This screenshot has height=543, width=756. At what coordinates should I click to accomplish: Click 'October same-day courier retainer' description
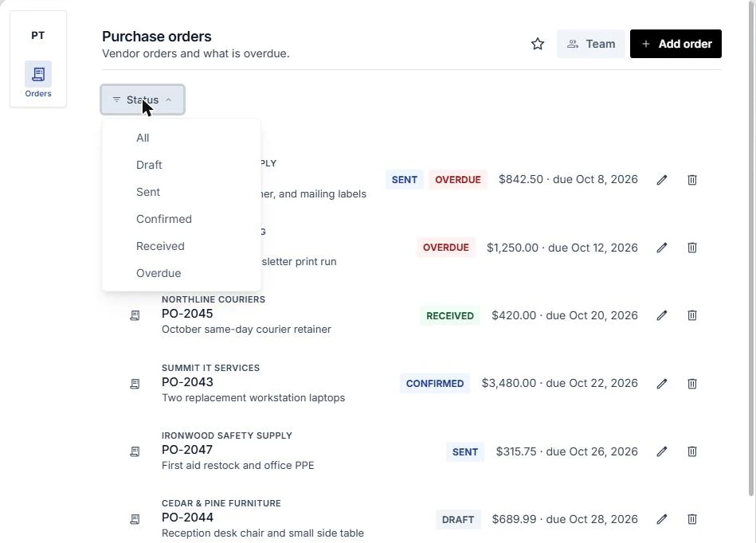(246, 329)
